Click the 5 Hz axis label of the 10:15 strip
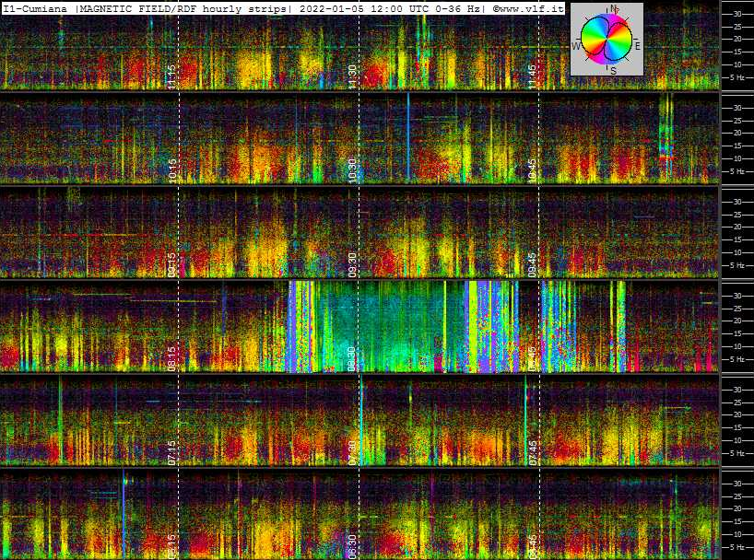This screenshot has height=560, width=754. pos(737,171)
